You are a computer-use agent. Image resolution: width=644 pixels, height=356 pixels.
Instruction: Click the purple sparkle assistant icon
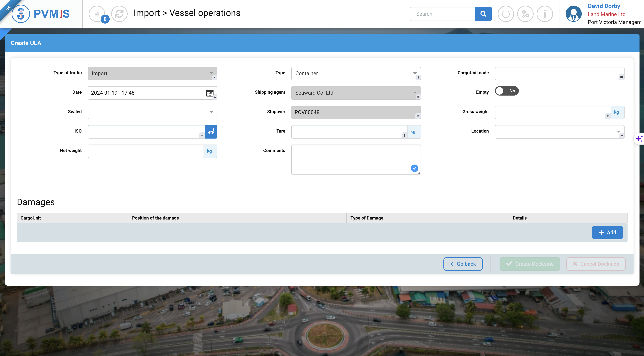click(x=639, y=138)
